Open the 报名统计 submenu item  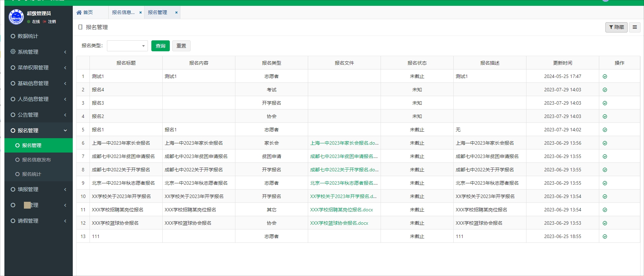(39, 174)
